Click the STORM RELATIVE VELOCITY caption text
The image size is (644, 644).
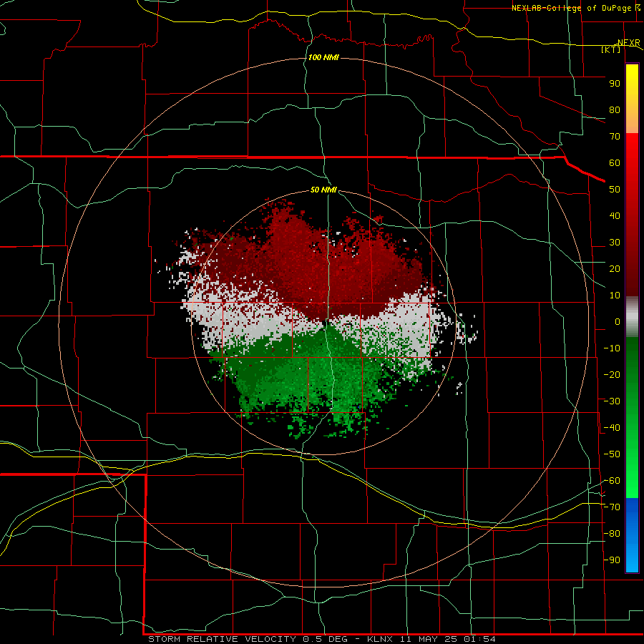pyautogui.click(x=222, y=639)
